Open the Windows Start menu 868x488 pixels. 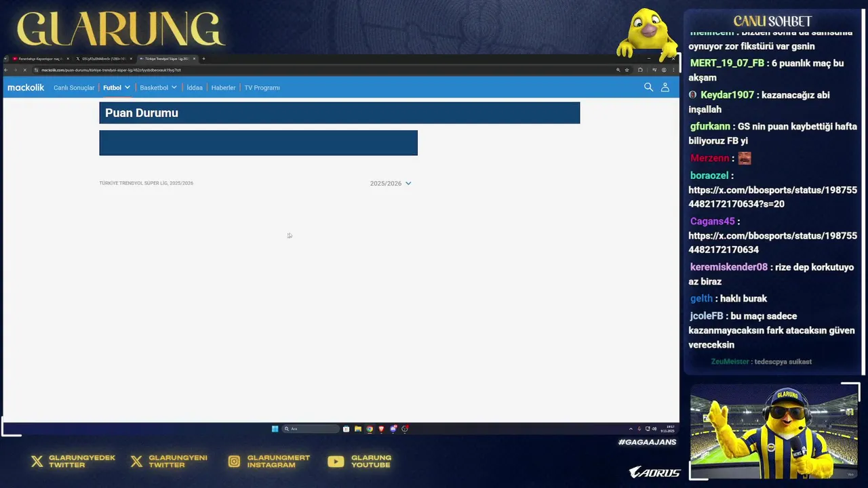275,428
